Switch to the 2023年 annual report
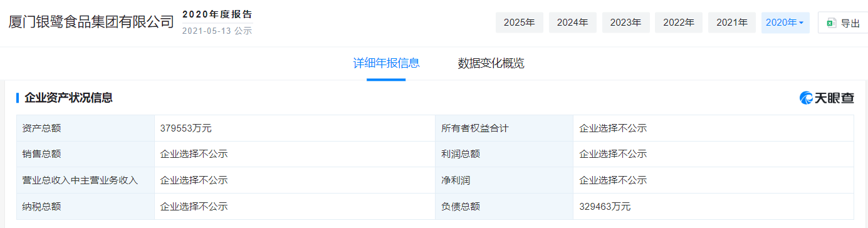The height and width of the screenshot is (228, 868). (x=626, y=23)
